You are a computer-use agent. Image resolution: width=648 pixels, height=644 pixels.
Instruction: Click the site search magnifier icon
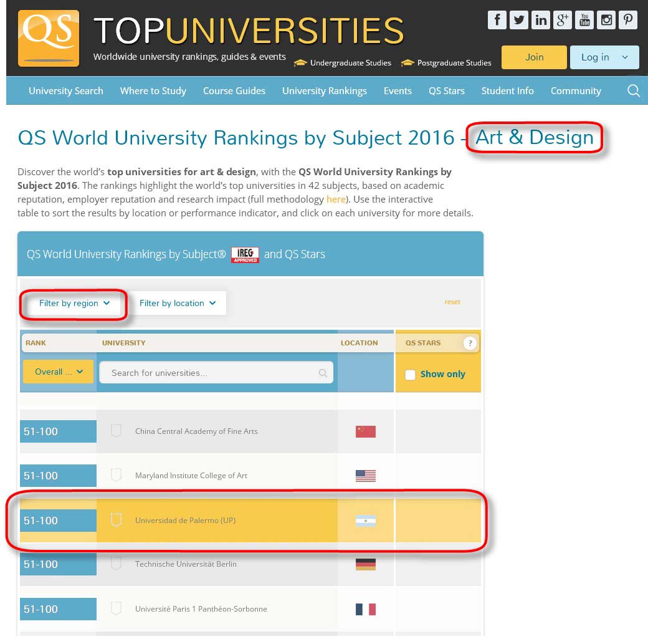[x=633, y=90]
